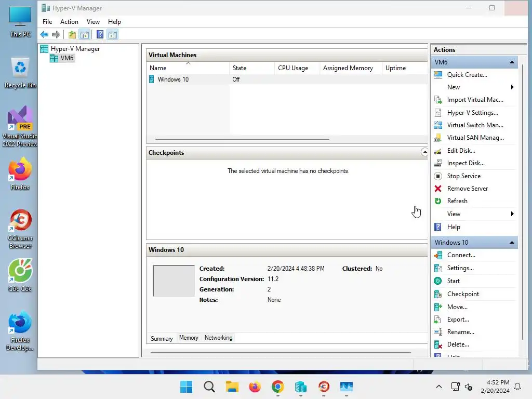Image resolution: width=532 pixels, height=399 pixels.
Task: Show hidden system tray icons
Action: [x=438, y=387]
